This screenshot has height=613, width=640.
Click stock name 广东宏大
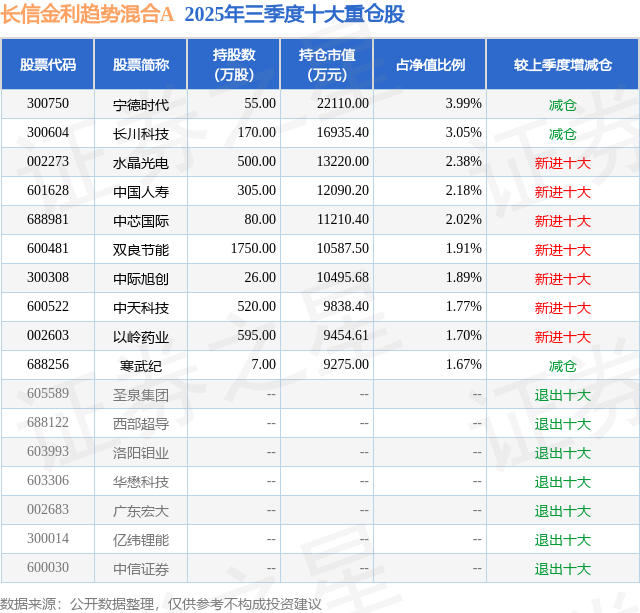(141, 510)
